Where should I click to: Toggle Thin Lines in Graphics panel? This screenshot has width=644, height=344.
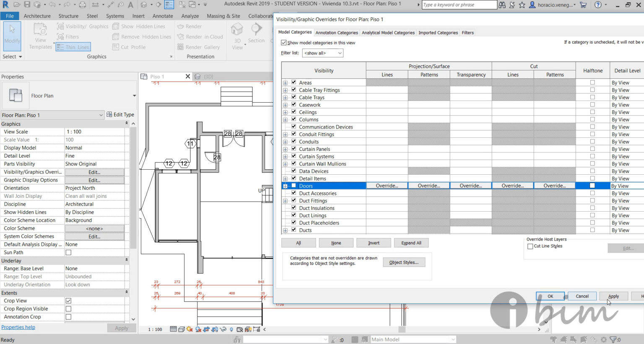pos(73,47)
